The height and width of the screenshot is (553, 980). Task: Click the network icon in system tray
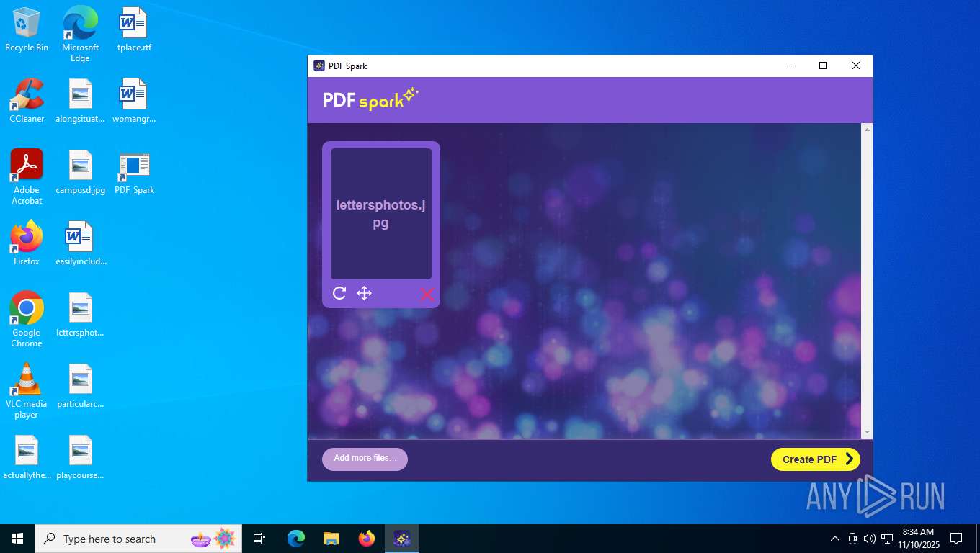(887, 539)
